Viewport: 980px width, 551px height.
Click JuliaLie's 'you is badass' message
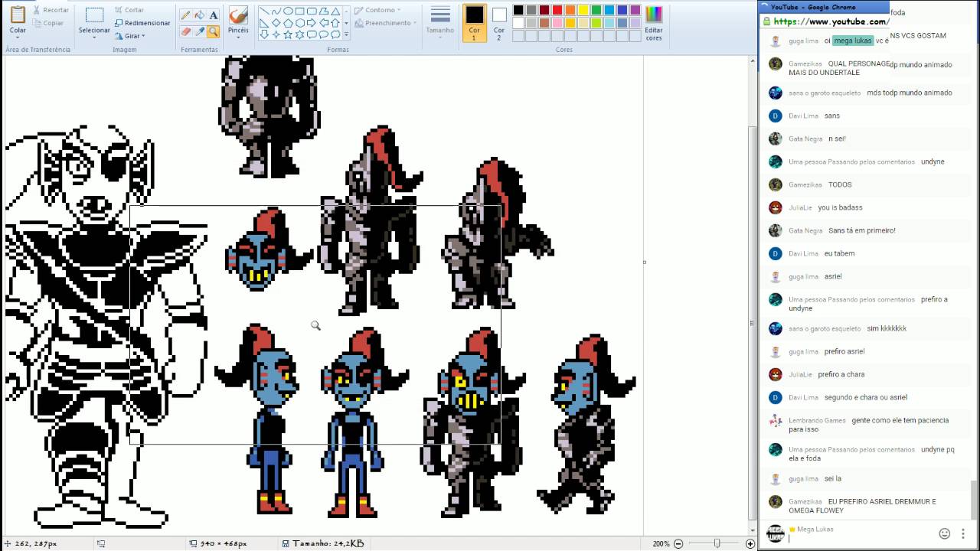click(840, 207)
